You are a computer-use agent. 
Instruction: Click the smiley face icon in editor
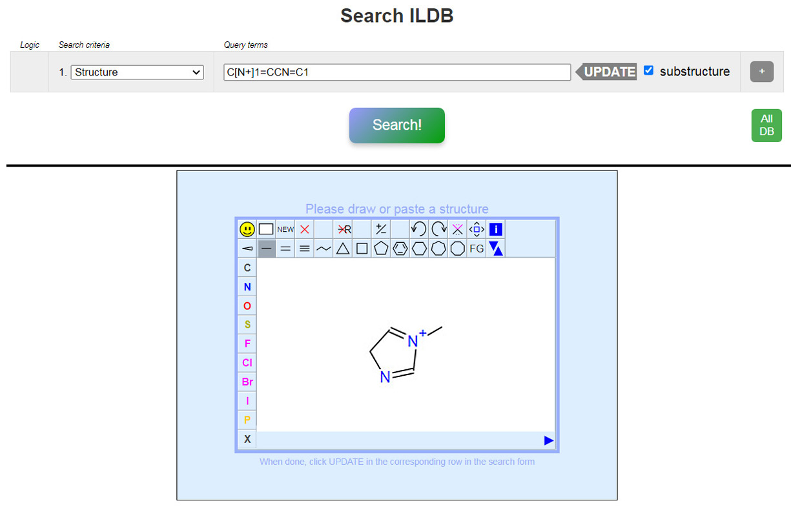[247, 229]
